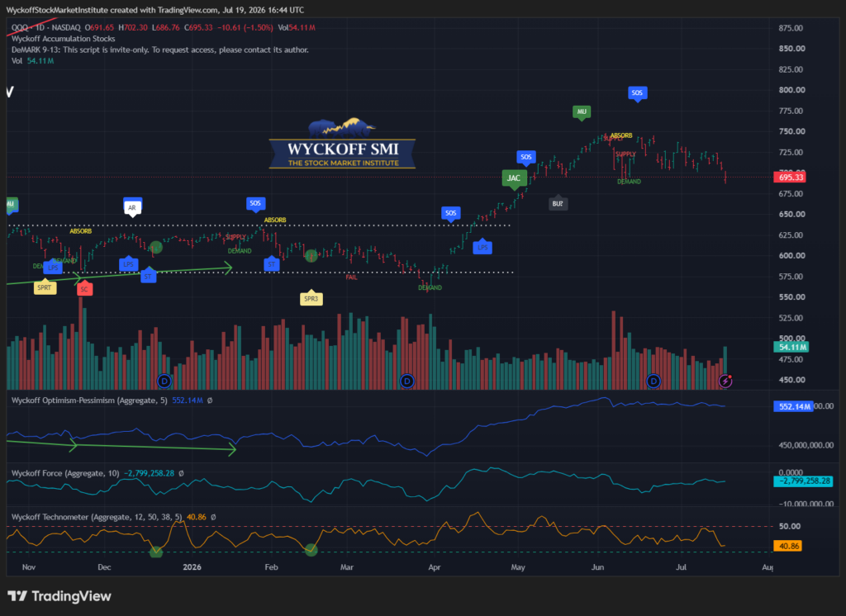This screenshot has width=846, height=616.
Task: Click the green JAC label
Action: click(514, 178)
